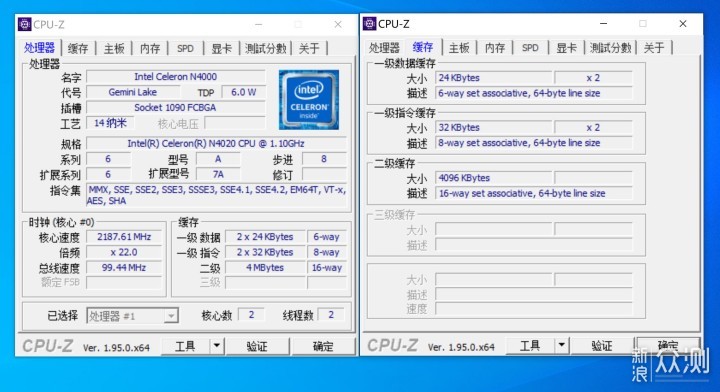Open the 缓存 tab in left CPU-Z window
The width and height of the screenshot is (720, 392).
(78, 48)
